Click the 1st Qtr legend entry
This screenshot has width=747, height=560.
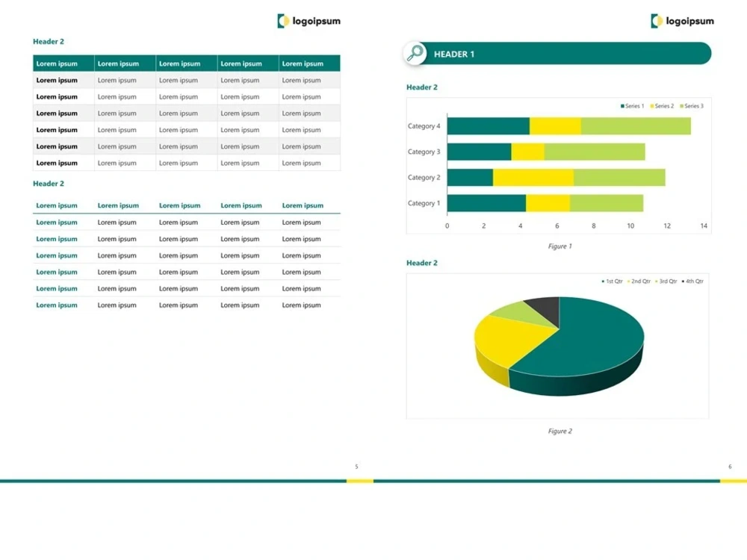tap(613, 281)
